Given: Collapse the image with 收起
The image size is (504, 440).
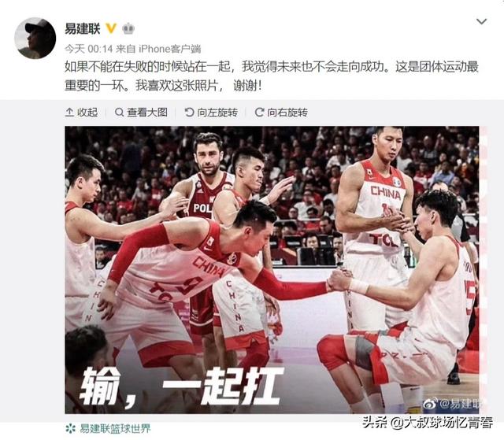Looking at the screenshot, I should click(82, 113).
